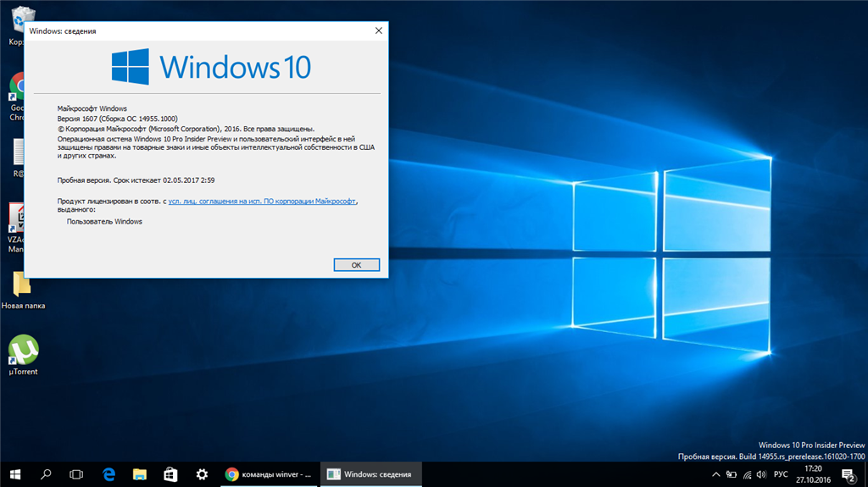Screen dimensions: 868x487
Task: Open Settings gear on the taskbar
Action: coord(202,474)
